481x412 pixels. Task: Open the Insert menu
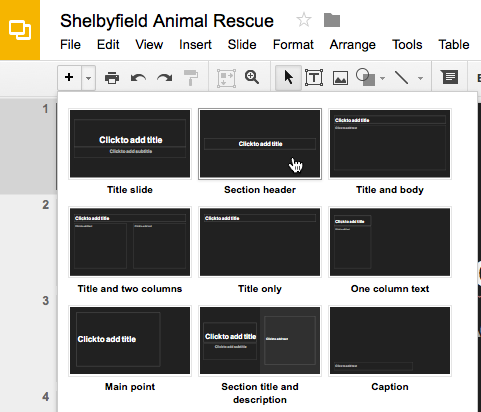(195, 45)
